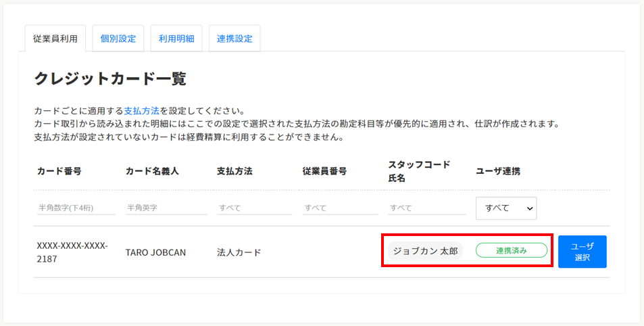Image resolution: width=644 pixels, height=326 pixels.
Task: Select the 連携設定 tab
Action: [234, 39]
